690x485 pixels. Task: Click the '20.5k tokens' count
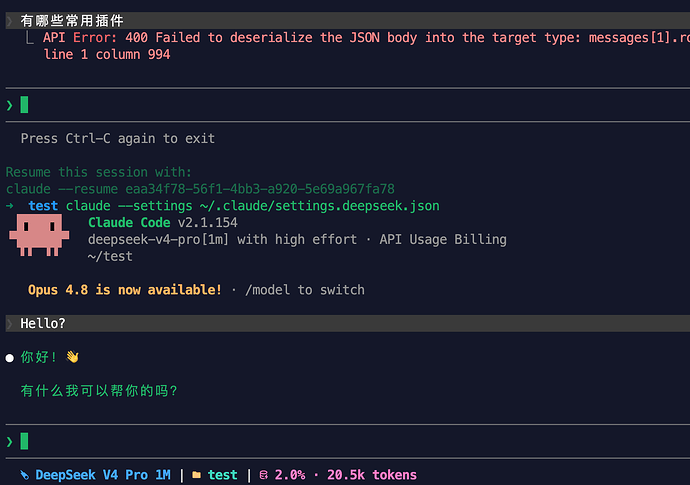point(372,475)
